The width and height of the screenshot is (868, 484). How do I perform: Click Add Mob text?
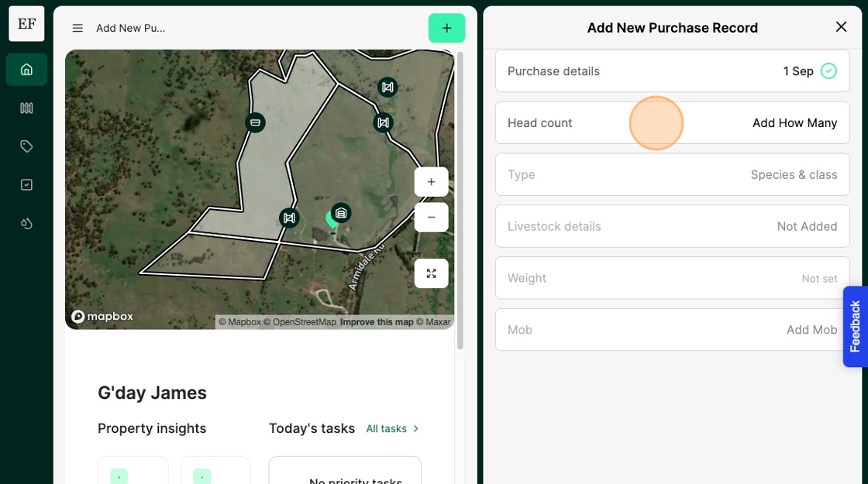click(x=811, y=330)
